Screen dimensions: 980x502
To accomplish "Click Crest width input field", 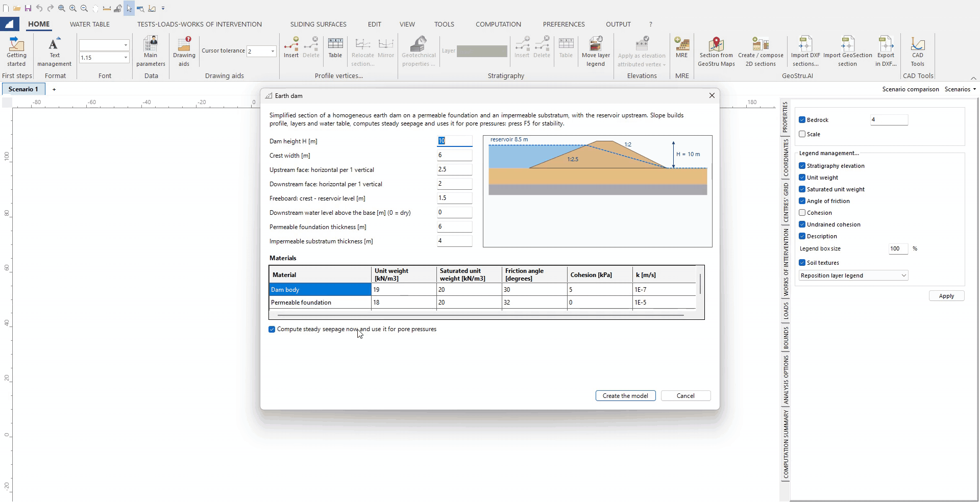I will coord(454,155).
